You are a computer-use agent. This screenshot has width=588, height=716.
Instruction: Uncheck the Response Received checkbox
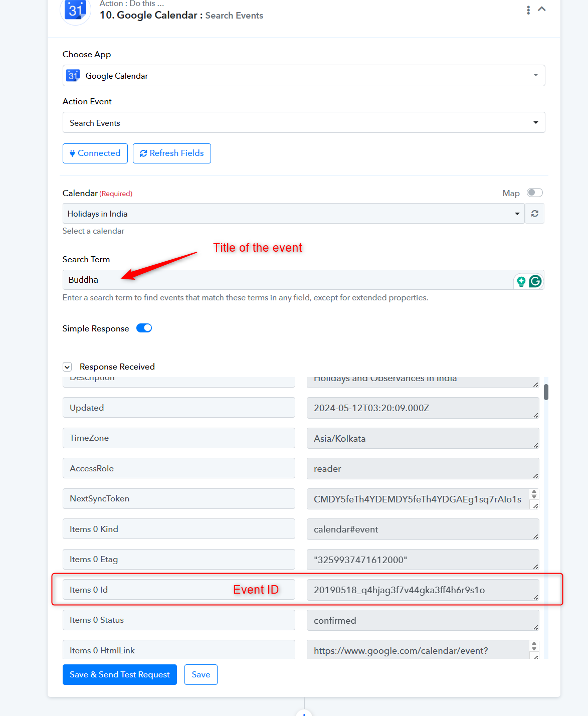point(67,367)
